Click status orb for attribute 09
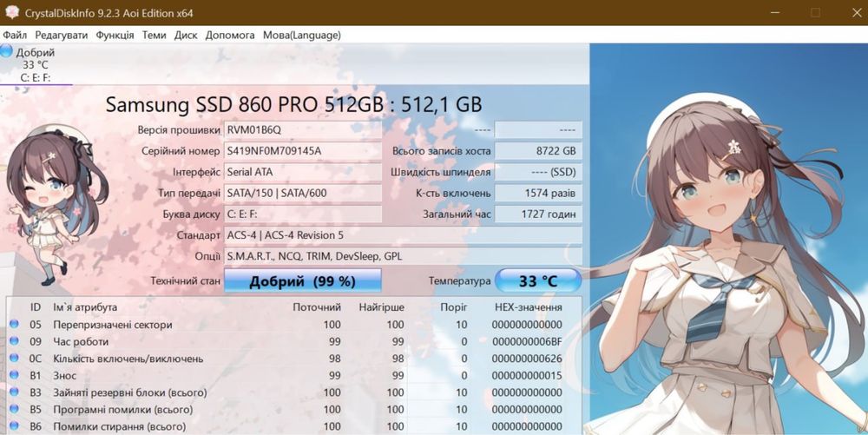Screen dimensions: 868x435 click(x=14, y=341)
